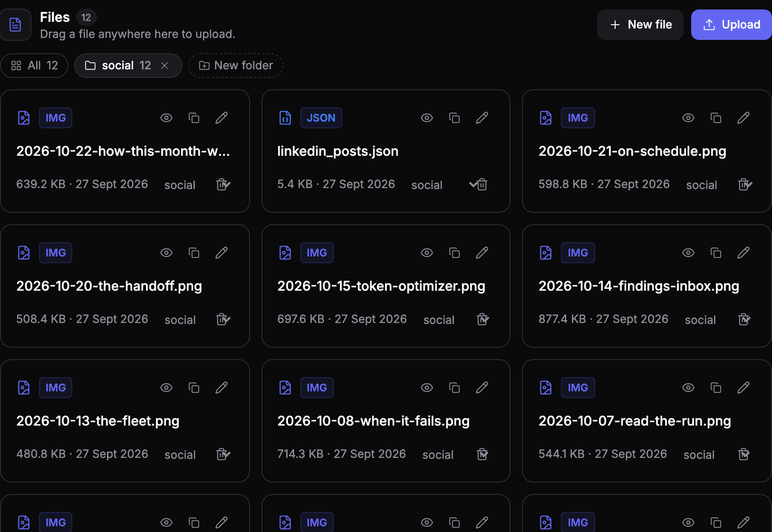Delete 2026-10-14-findings-inbox.png
The height and width of the screenshot is (532, 772).
(744, 319)
